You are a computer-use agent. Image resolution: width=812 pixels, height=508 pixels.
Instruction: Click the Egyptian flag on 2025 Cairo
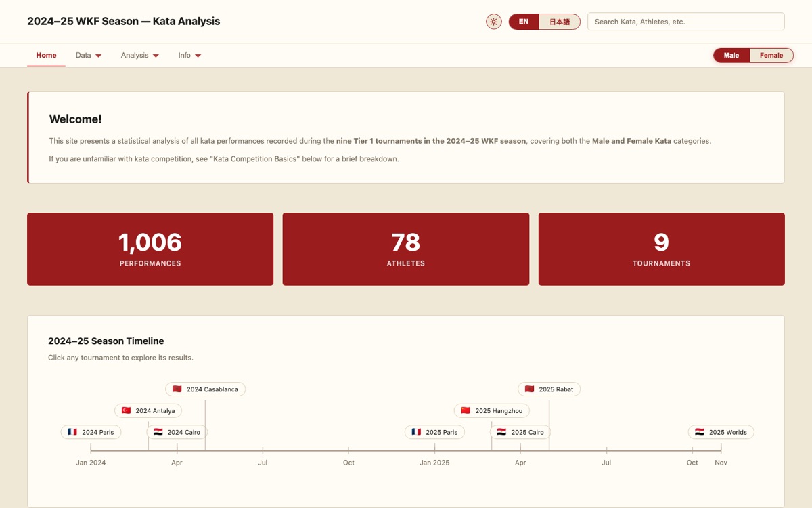pyautogui.click(x=502, y=432)
